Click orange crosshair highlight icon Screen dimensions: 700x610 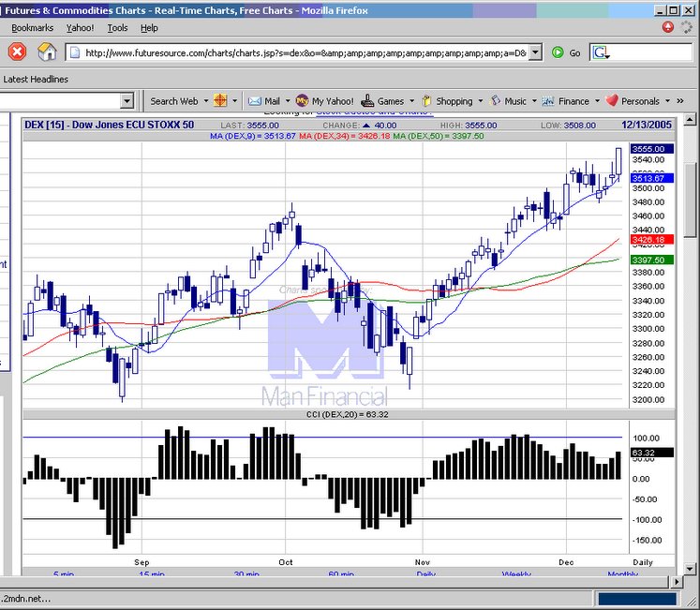220,101
